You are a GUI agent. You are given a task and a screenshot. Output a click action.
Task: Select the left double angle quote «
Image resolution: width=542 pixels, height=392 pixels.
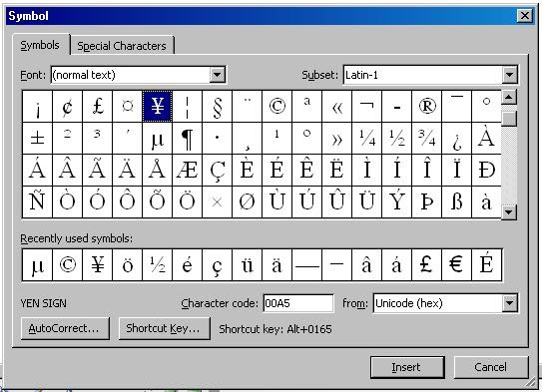tap(337, 107)
